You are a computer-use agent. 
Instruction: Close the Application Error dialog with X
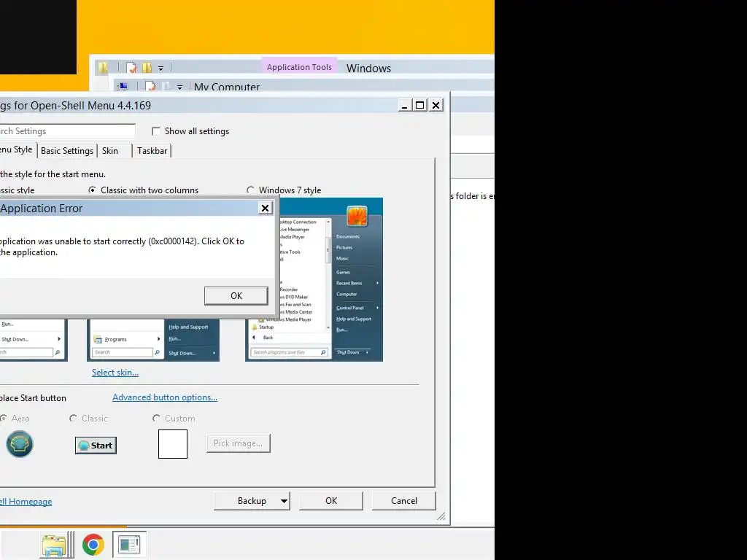(x=265, y=208)
